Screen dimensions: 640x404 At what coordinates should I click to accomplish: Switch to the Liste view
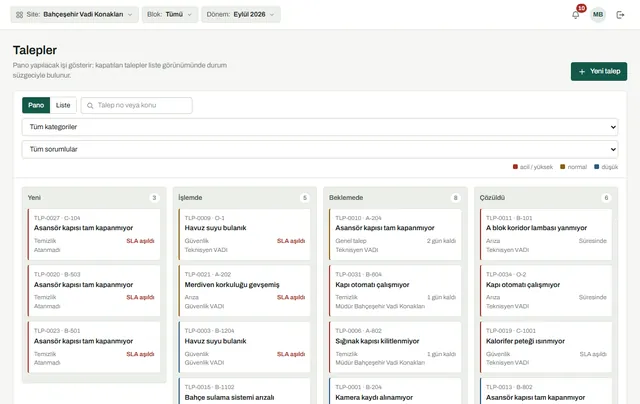[63, 105]
